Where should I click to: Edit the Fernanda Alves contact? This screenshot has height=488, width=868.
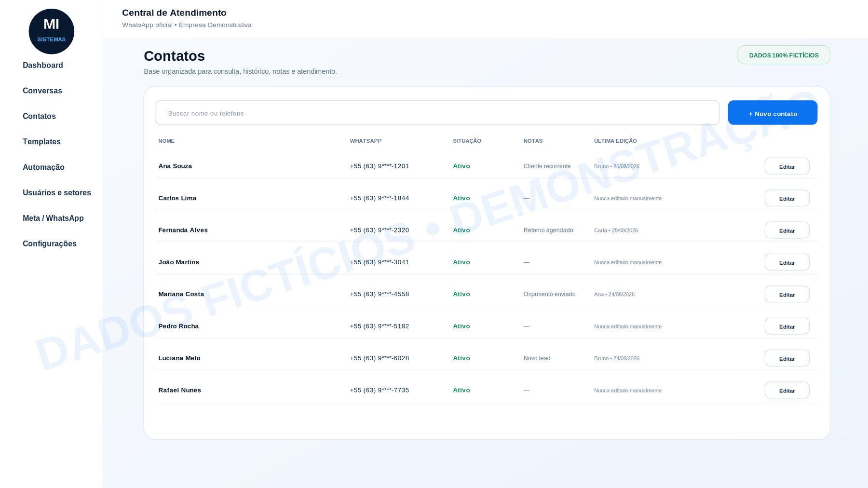pyautogui.click(x=787, y=230)
